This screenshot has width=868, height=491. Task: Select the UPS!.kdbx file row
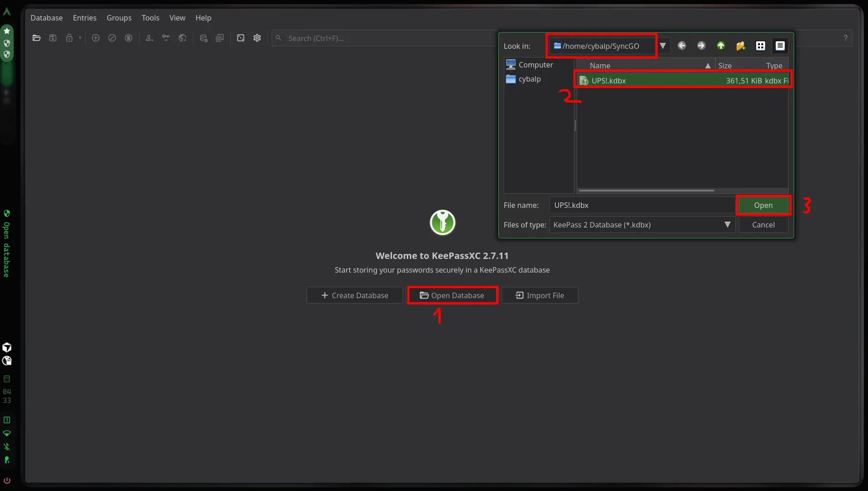point(683,81)
